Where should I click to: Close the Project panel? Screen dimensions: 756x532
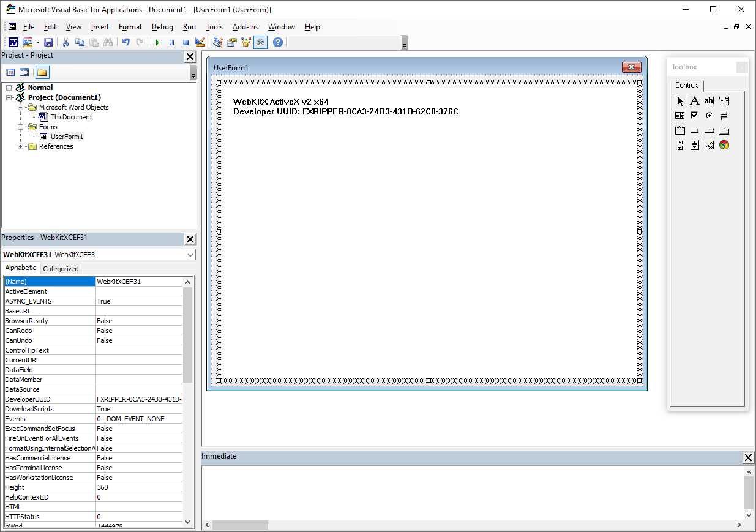pos(190,56)
